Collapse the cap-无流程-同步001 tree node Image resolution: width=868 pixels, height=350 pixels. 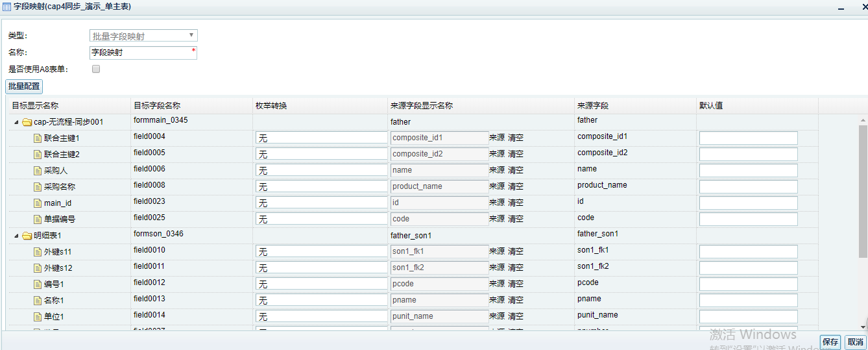16,122
